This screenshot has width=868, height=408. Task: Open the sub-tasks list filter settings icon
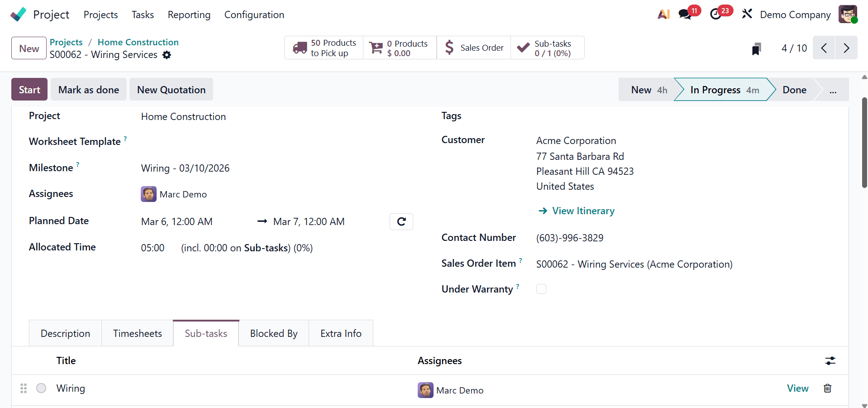click(830, 360)
